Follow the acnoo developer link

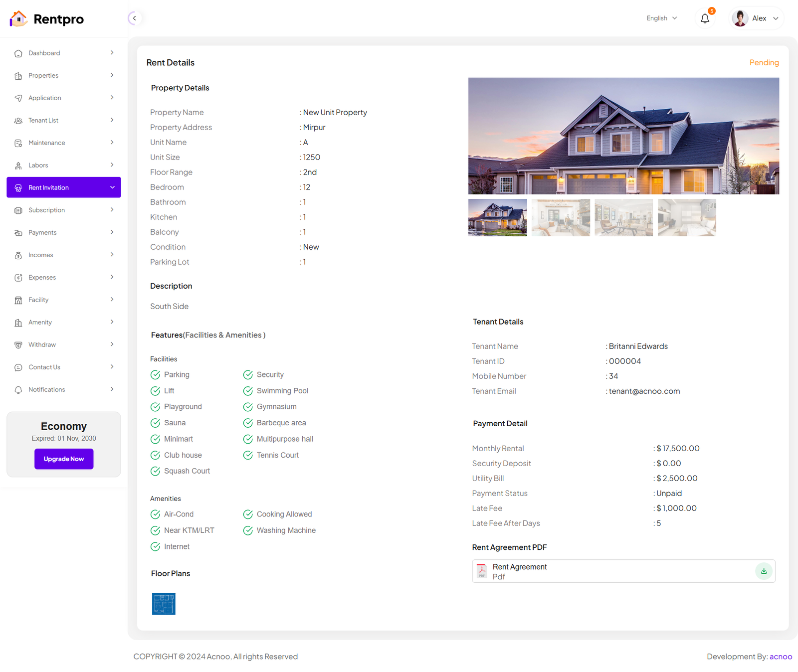coord(781,657)
